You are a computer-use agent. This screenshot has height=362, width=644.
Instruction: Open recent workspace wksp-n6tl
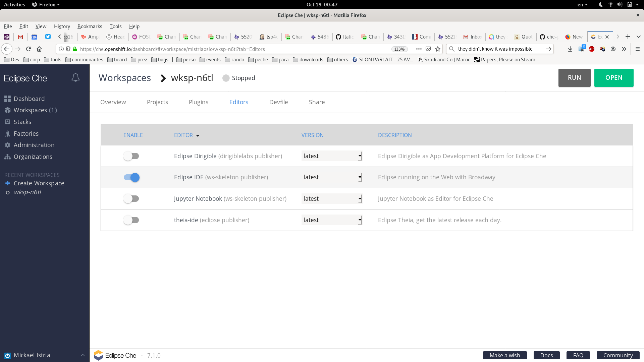point(28,192)
